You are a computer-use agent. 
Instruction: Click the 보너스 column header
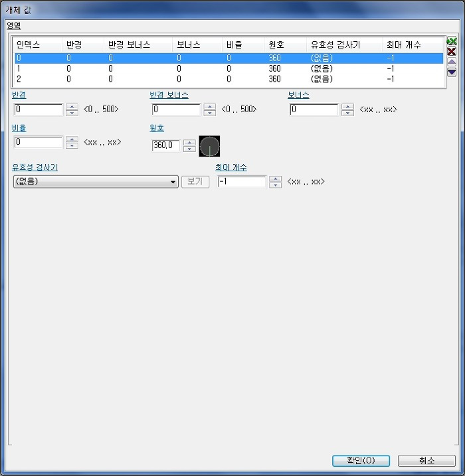[197, 45]
